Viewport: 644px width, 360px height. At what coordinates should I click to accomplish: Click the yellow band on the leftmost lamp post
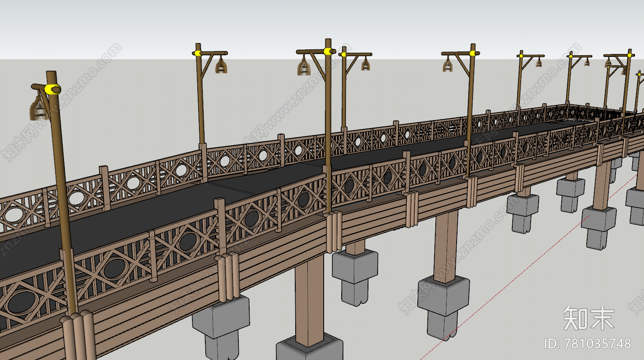(x=52, y=89)
